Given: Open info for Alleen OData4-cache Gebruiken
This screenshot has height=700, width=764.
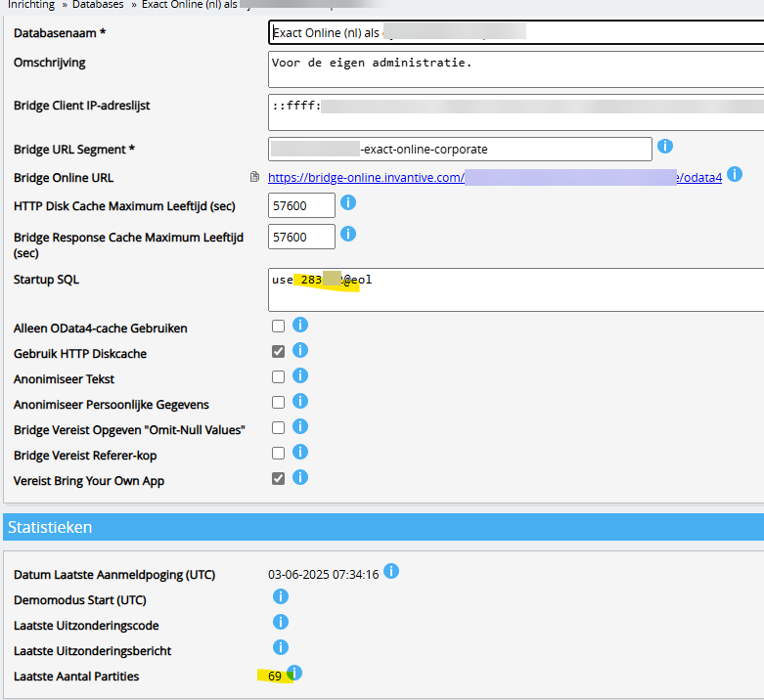Looking at the screenshot, I should pyautogui.click(x=300, y=325).
